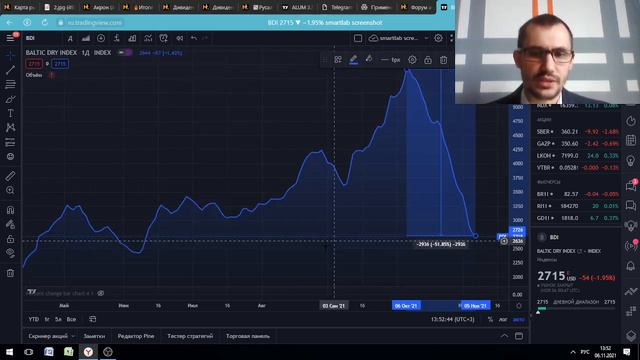Click the remove drawings trash icon in sidebar
This screenshot has height=360, width=640.
tap(10, 273)
